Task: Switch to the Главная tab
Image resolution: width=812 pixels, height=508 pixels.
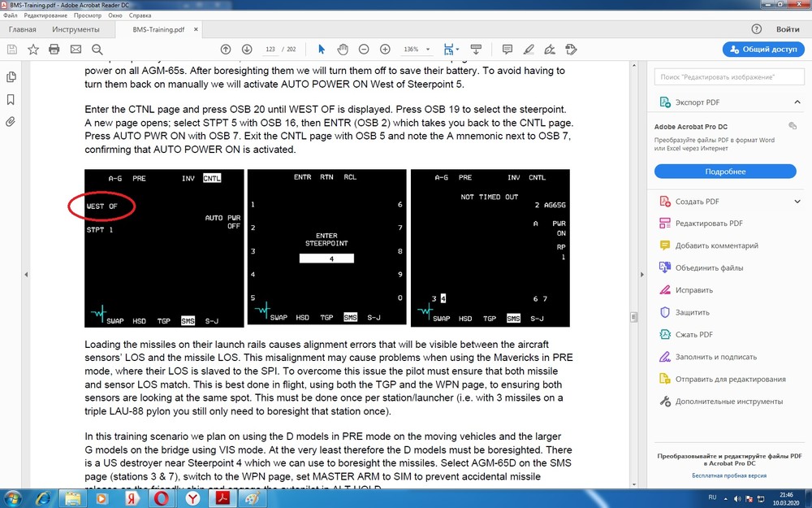Action: coord(22,29)
